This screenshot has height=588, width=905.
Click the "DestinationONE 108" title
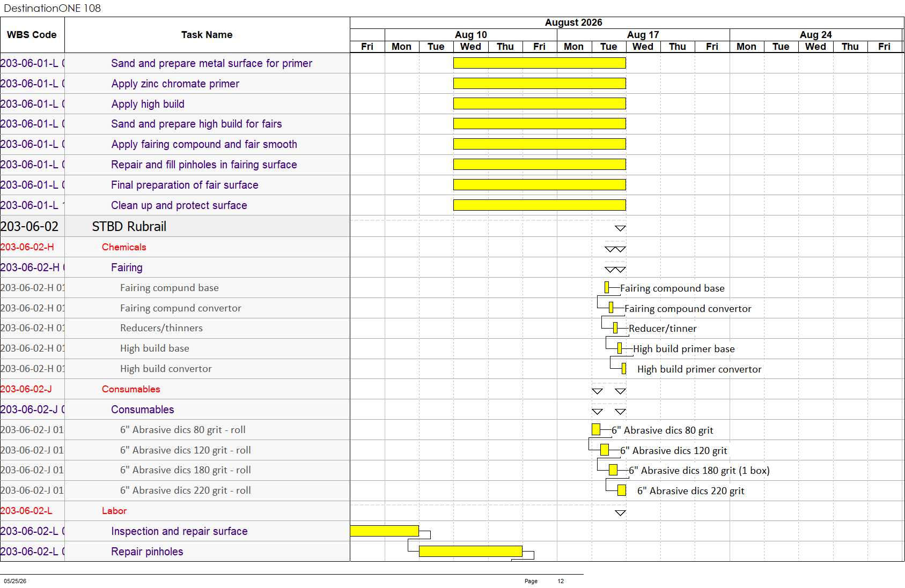tap(52, 8)
